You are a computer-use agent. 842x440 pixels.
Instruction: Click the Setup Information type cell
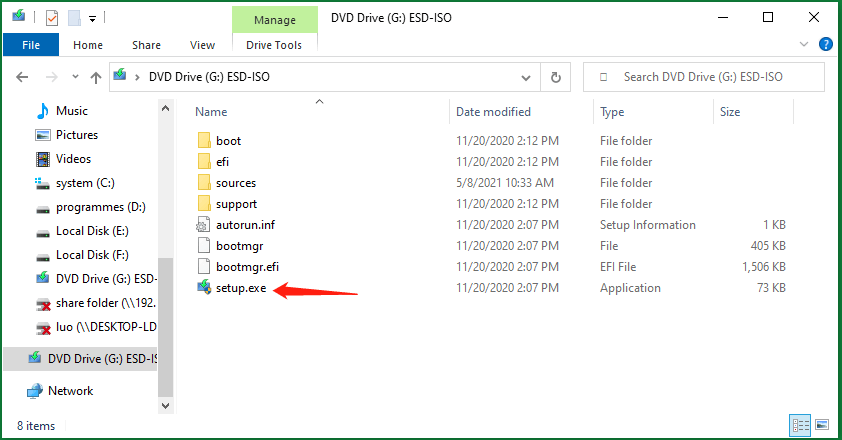[x=648, y=225]
